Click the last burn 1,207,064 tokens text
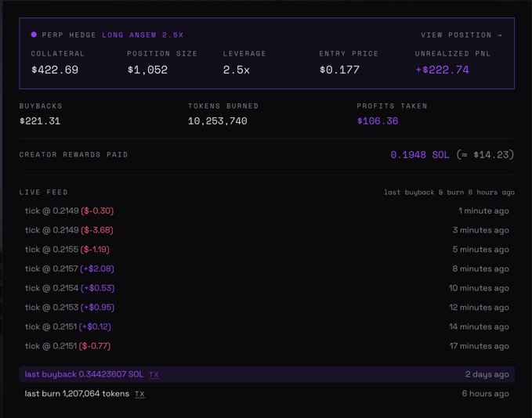532x418 pixels. click(77, 394)
